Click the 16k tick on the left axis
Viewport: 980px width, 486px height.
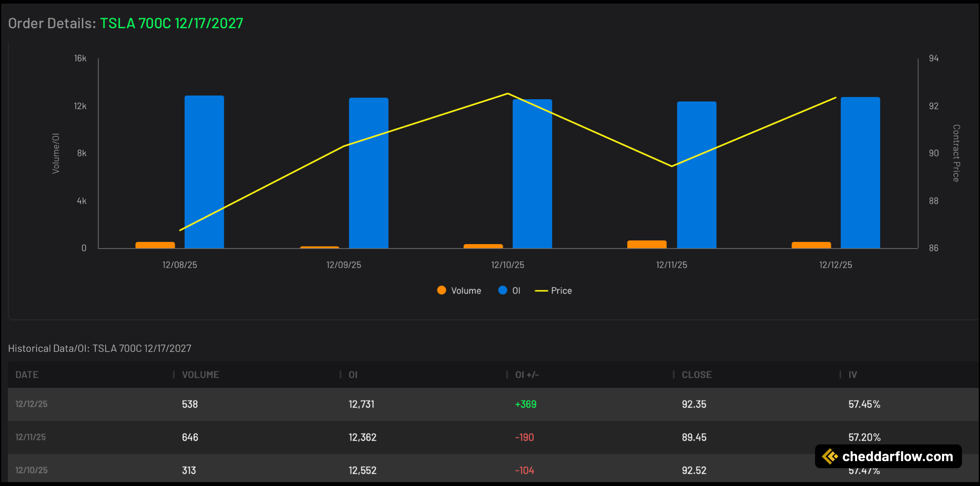[80, 58]
